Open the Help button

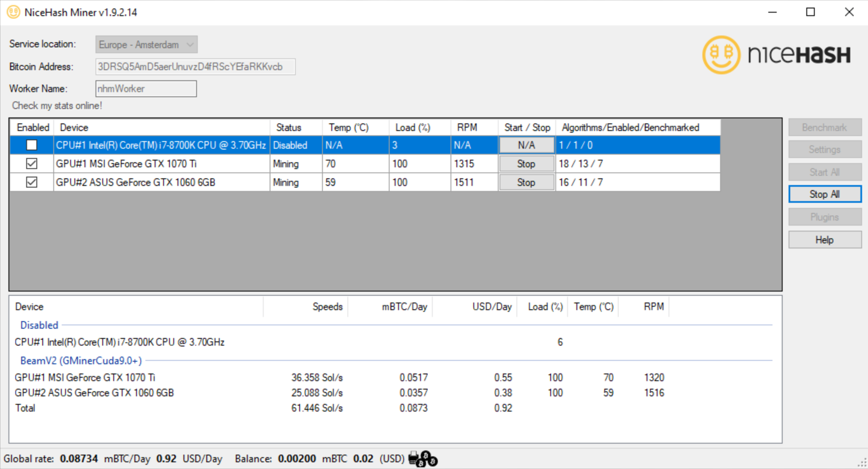tap(824, 240)
